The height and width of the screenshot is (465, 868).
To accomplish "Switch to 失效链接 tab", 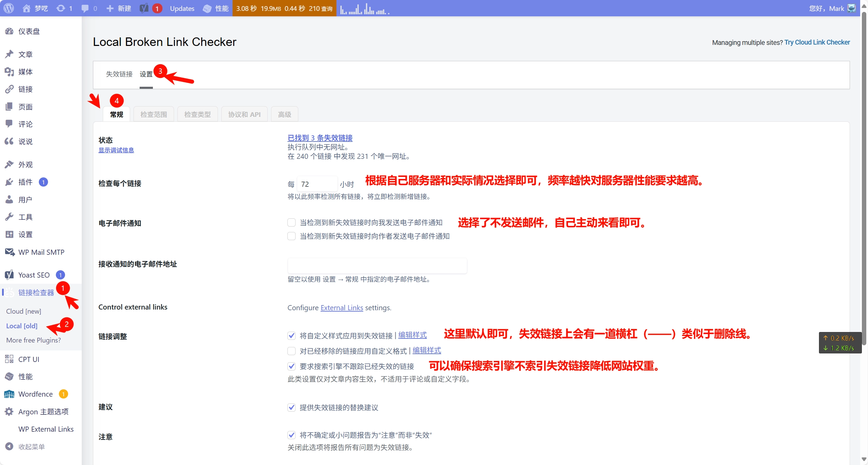I will tap(119, 74).
